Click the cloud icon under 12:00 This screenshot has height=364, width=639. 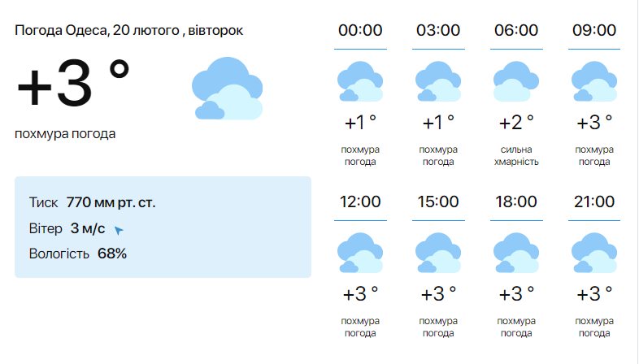click(360, 253)
